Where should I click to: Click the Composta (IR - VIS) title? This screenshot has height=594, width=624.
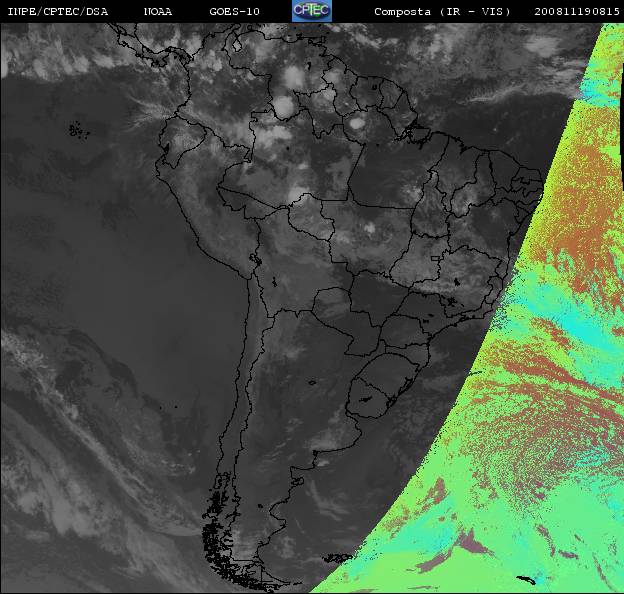442,12
